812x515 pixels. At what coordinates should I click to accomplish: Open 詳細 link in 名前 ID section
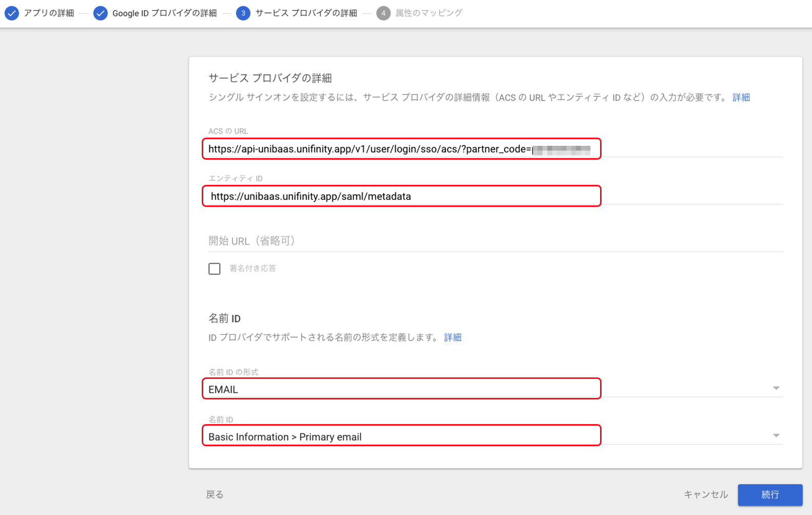453,337
